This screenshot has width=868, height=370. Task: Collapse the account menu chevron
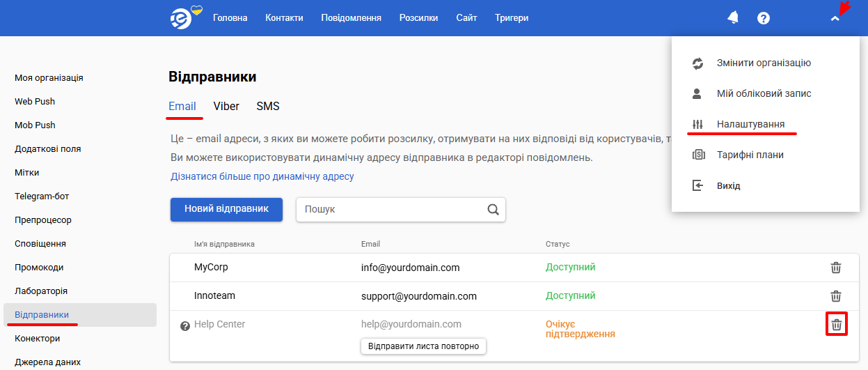click(x=835, y=19)
